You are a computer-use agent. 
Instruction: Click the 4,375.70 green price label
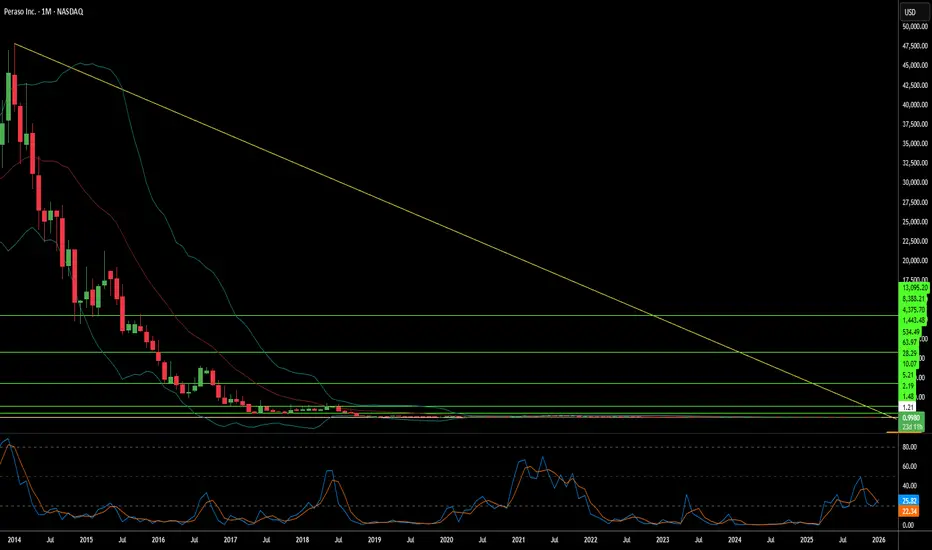(x=914, y=310)
